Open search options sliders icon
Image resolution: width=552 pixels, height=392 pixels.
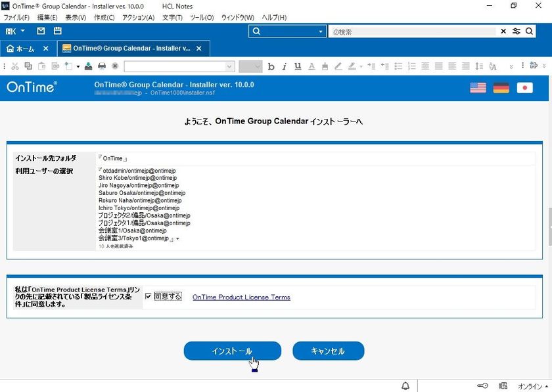click(517, 32)
